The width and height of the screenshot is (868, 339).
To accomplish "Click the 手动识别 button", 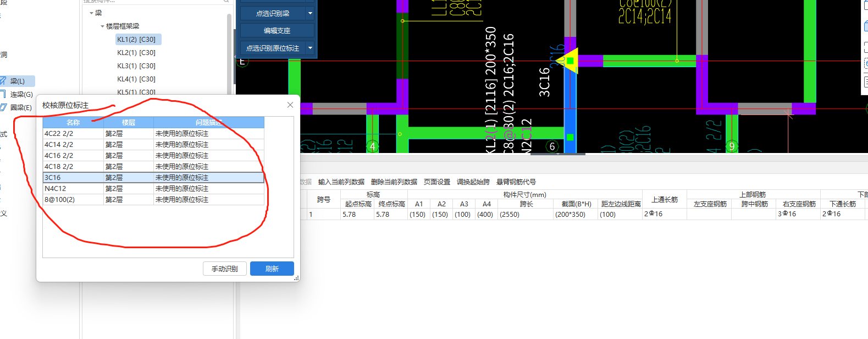I will click(x=225, y=269).
